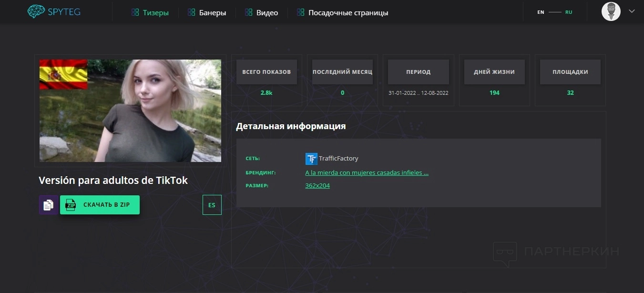Click the СКАЧАТЬ В ZIP button
The width and height of the screenshot is (644, 293).
point(100,205)
